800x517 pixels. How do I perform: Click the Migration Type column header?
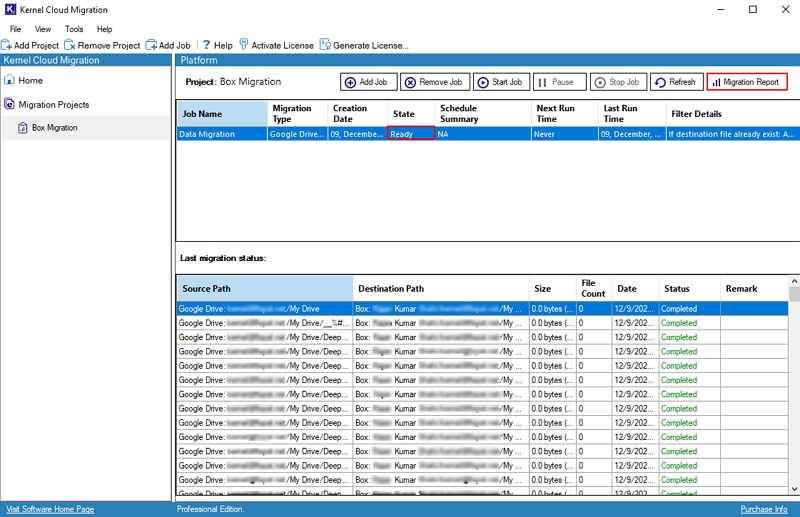[x=297, y=113]
